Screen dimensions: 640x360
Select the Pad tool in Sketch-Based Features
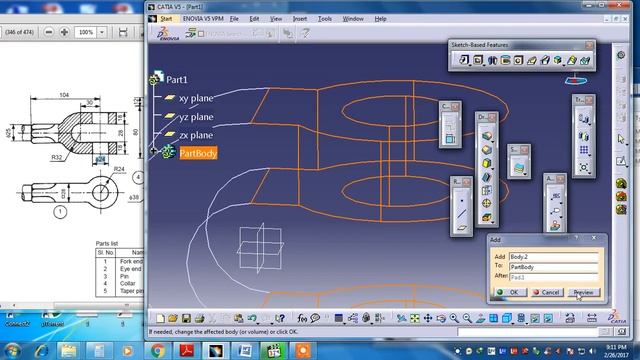pyautogui.click(x=464, y=60)
